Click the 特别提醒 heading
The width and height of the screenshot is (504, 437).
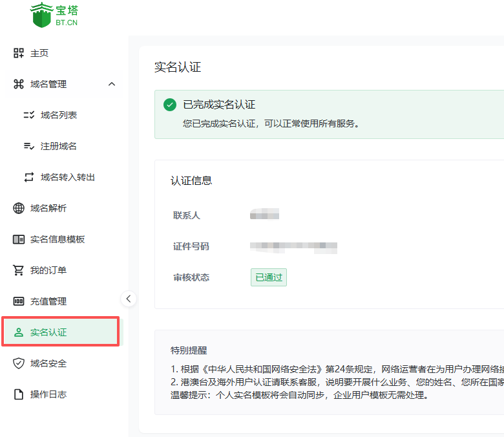pos(189,350)
